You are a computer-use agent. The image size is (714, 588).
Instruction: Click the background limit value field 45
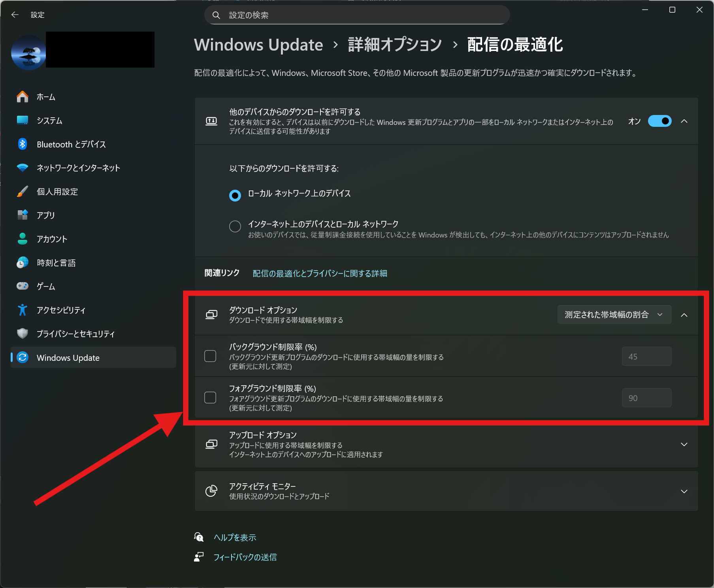[x=646, y=356]
